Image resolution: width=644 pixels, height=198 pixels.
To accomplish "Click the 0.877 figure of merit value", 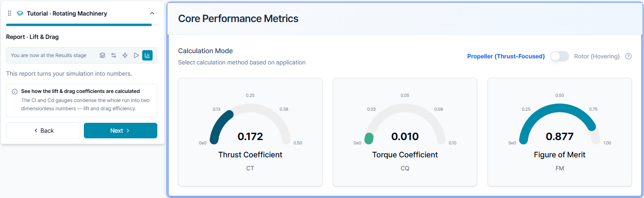I will point(560,137).
